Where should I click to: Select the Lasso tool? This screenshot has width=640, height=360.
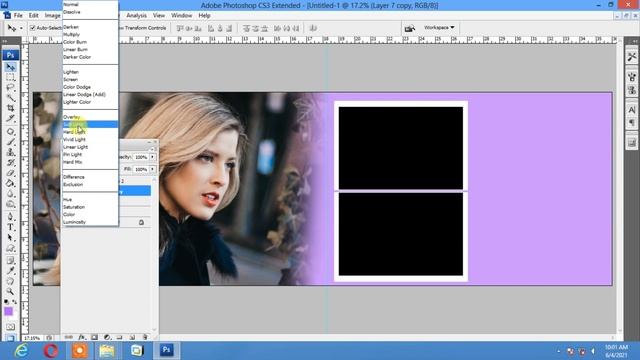point(11,87)
